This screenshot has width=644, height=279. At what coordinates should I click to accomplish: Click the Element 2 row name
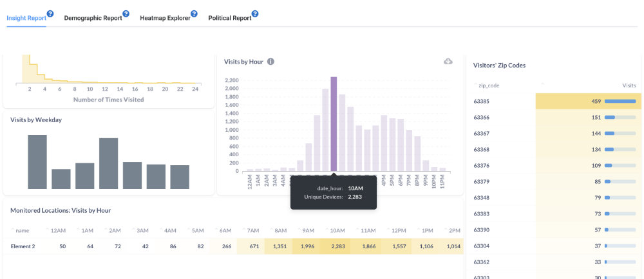click(23, 246)
